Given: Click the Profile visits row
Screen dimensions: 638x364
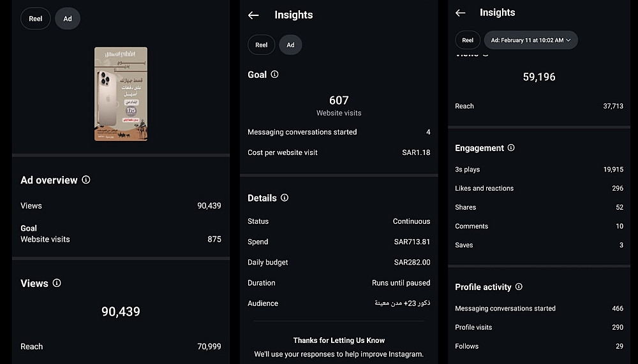Looking at the screenshot, I should pyautogui.click(x=538, y=327).
